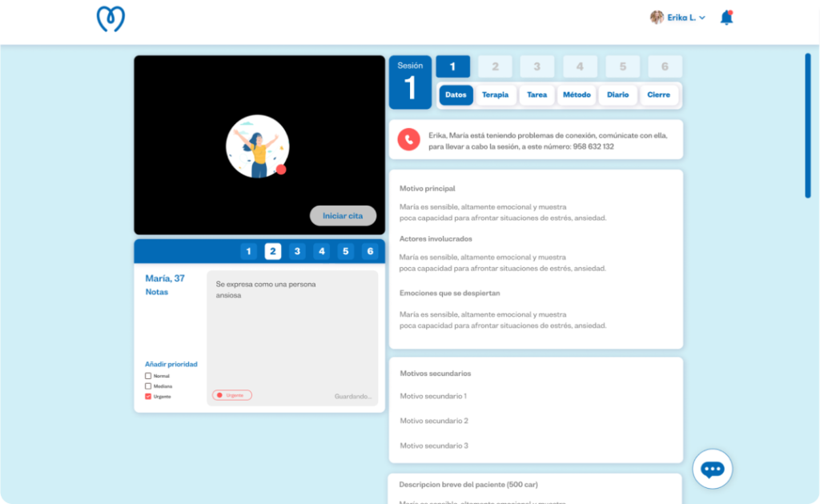
Task: Select notes page 4
Action: click(x=322, y=251)
